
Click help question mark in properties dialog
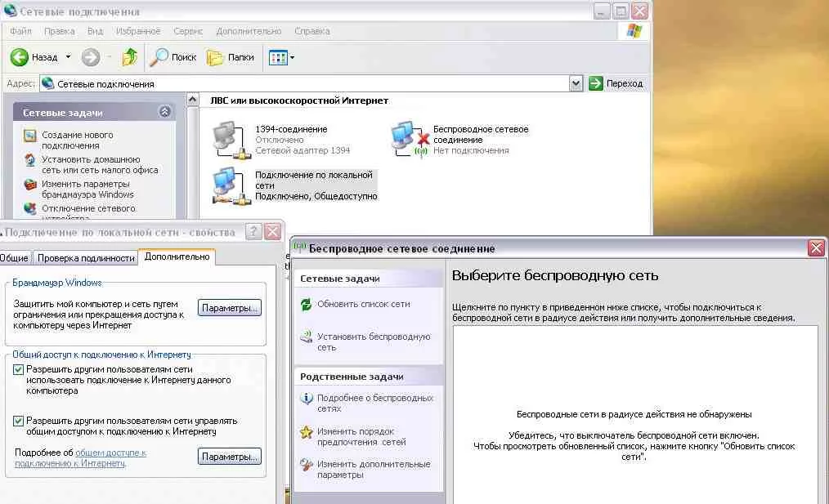(x=253, y=231)
